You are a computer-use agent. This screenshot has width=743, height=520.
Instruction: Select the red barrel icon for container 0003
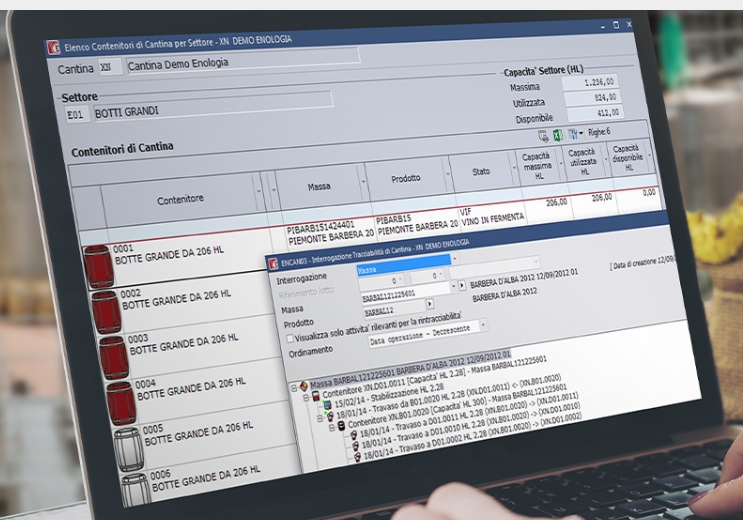113,357
